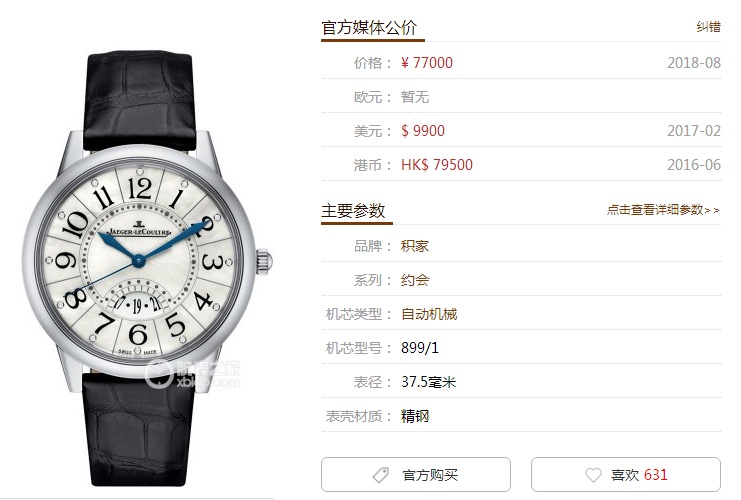The image size is (741, 500).
Task: Open the 官方购买 official purchase button
Action: pyautogui.click(x=416, y=474)
